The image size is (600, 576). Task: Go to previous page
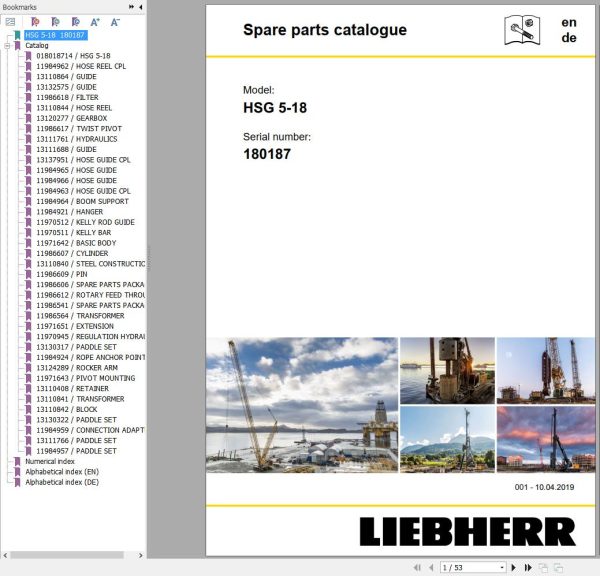point(432,567)
